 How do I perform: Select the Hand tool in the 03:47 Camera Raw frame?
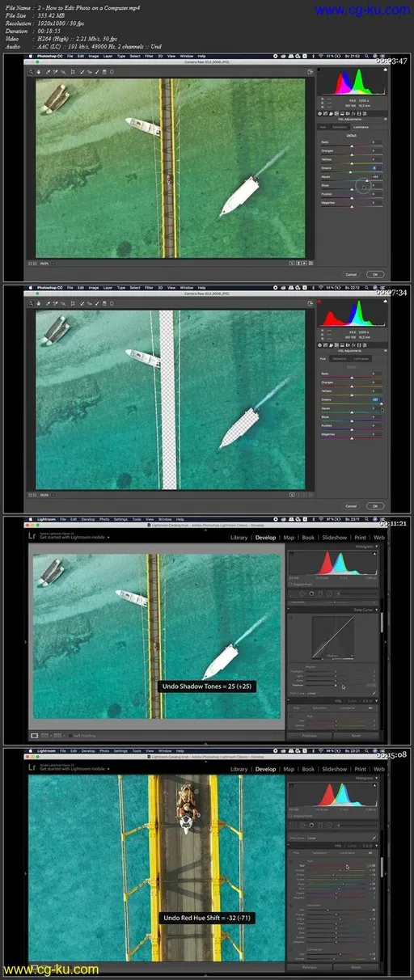click(40, 71)
